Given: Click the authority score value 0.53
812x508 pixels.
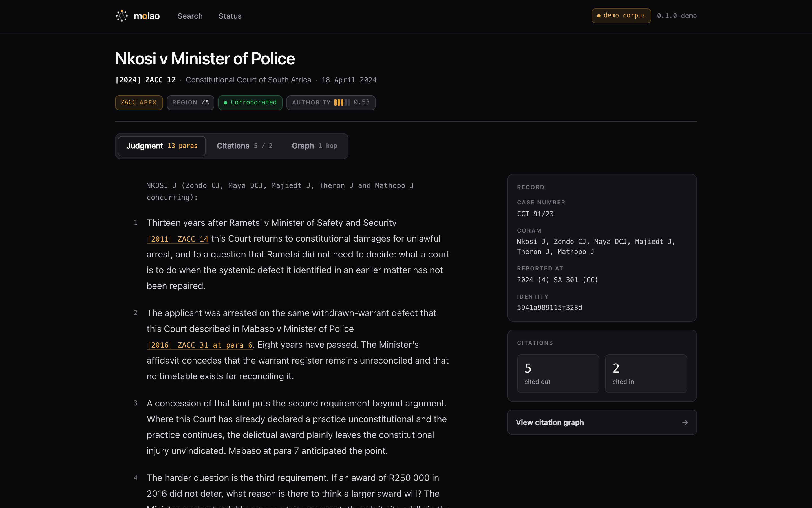Looking at the screenshot, I should click(361, 102).
